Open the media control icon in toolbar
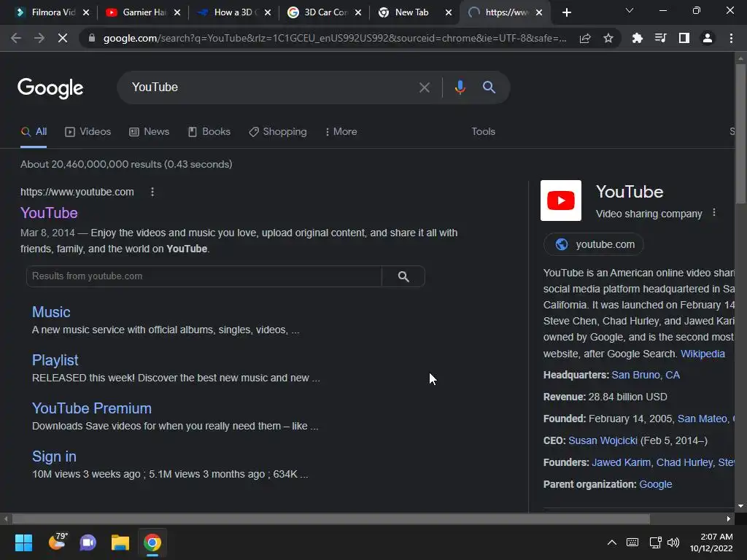The image size is (747, 560). [x=660, y=38]
